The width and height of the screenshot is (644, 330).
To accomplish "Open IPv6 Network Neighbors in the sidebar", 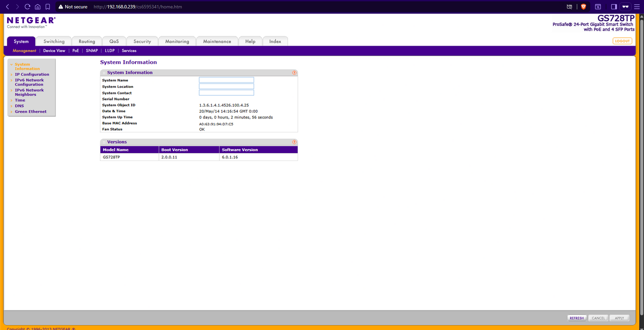I will [29, 92].
